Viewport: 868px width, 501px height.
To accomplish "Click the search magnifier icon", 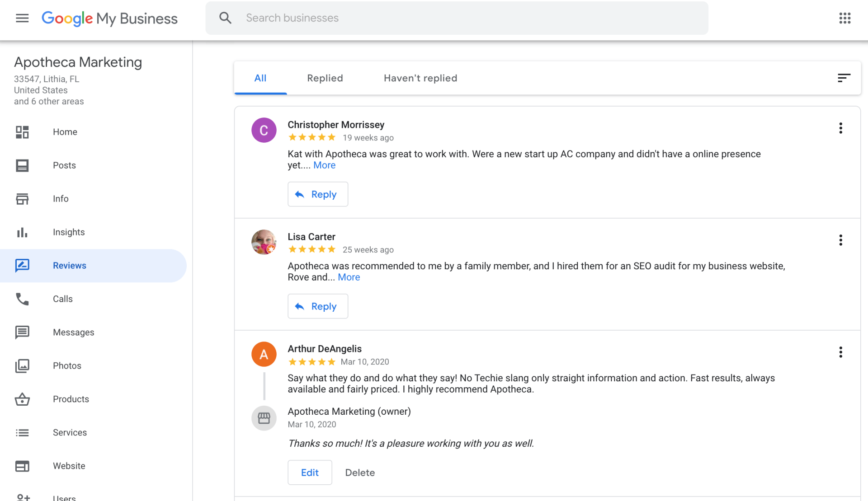I will pos(225,18).
